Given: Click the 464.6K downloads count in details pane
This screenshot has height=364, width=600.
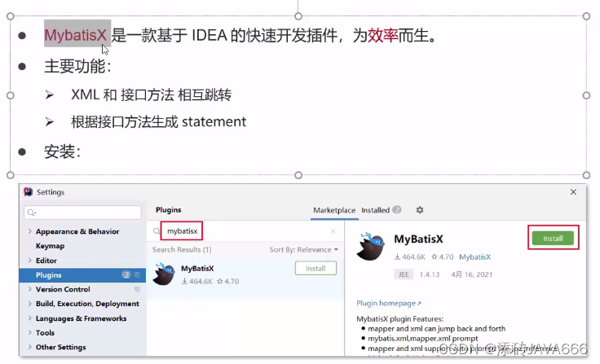Looking at the screenshot, I should 410,257.
